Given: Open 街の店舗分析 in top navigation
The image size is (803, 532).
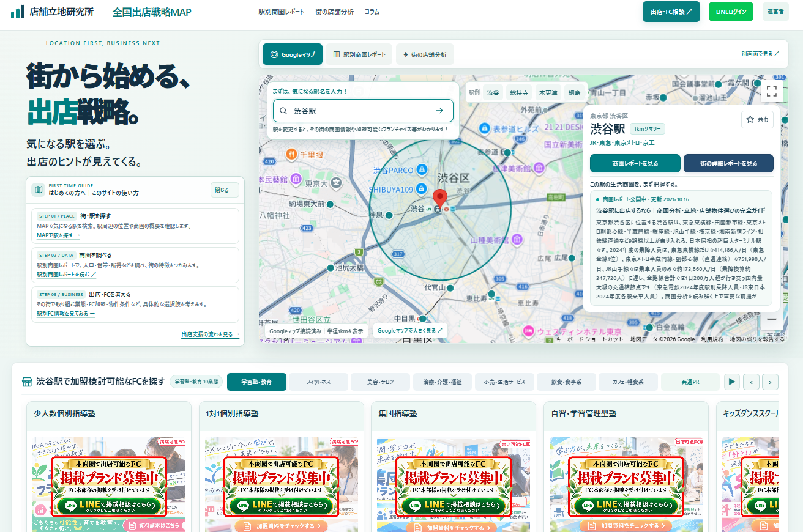Looking at the screenshot, I should point(334,12).
